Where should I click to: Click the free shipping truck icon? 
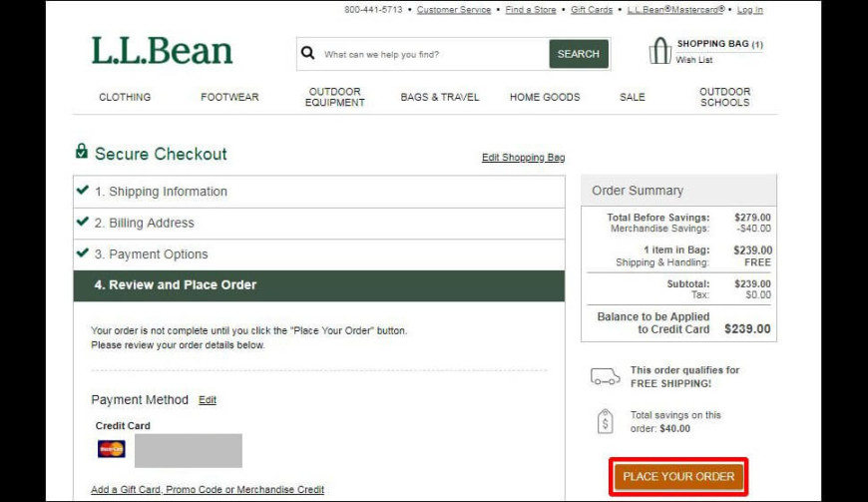pos(605,377)
